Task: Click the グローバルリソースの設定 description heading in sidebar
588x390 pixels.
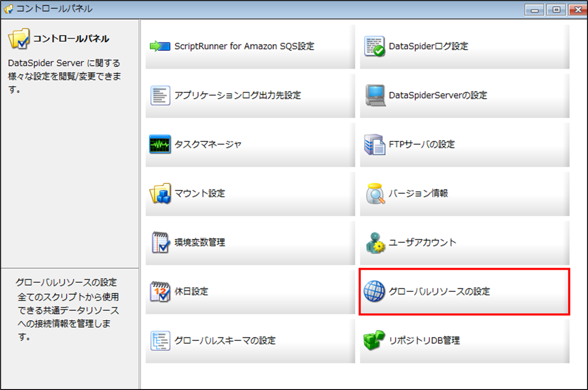Action: pyautogui.click(x=66, y=282)
